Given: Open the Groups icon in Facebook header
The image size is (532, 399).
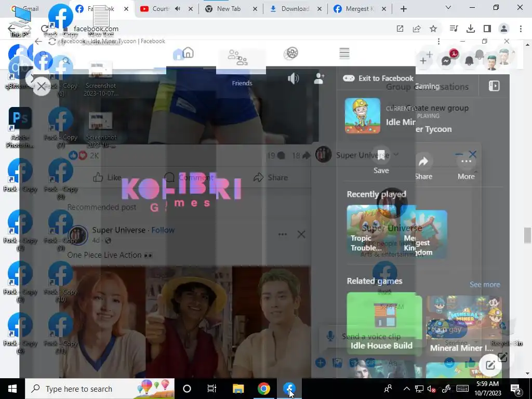Looking at the screenshot, I should [291, 54].
